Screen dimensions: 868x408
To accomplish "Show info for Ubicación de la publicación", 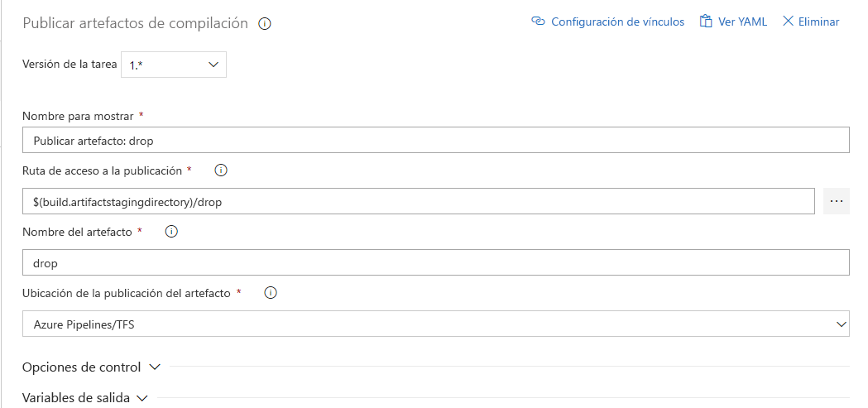I will click(270, 293).
